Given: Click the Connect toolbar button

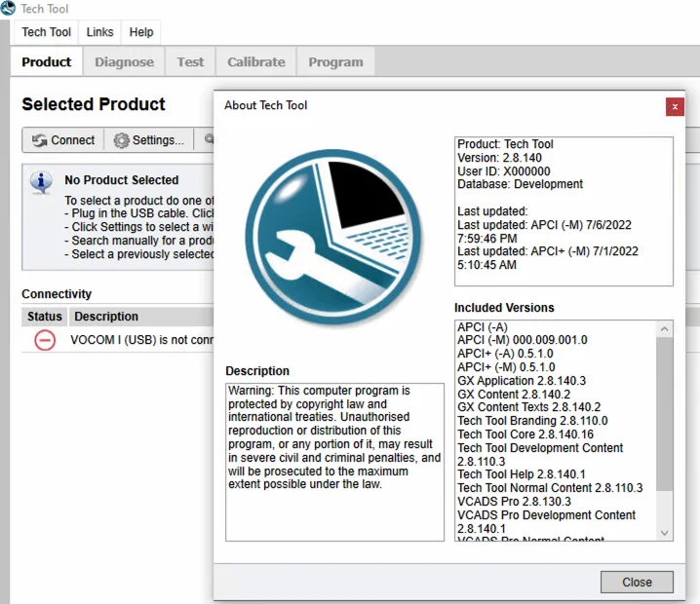Looking at the screenshot, I should point(63,140).
